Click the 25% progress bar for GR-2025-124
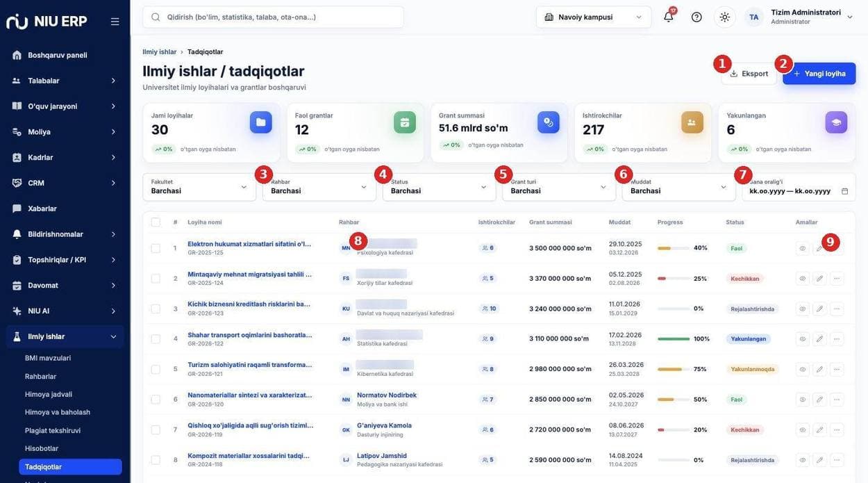The width and height of the screenshot is (868, 483). click(674, 279)
